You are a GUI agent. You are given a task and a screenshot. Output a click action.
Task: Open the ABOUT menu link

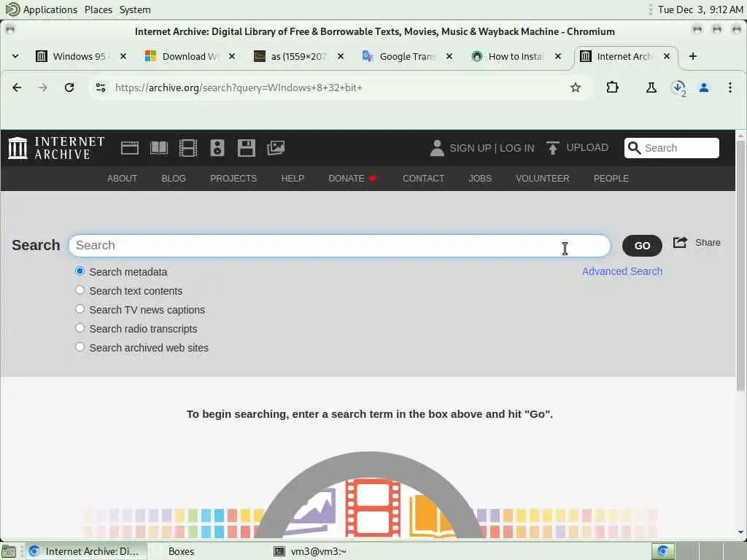click(122, 179)
